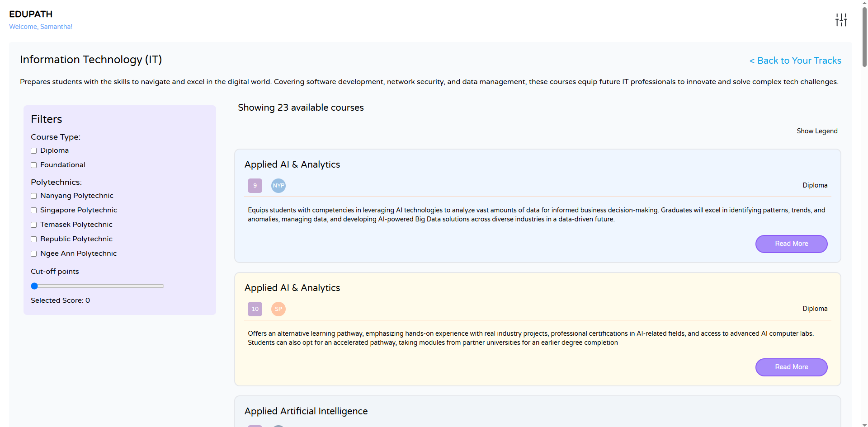This screenshot has height=427, width=868.
Task: Check the Singapore Polytechnic filter
Action: (34, 211)
